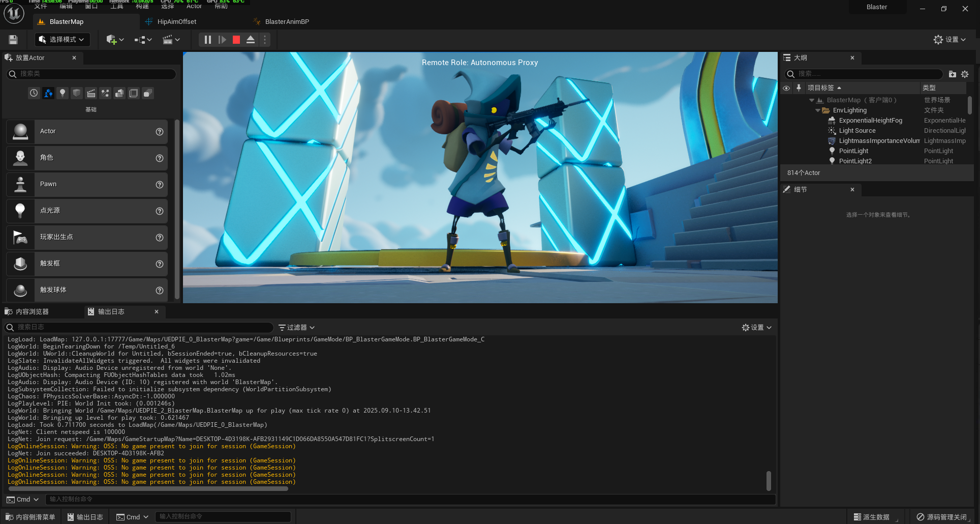Open help for the Actor entry

[x=160, y=132]
